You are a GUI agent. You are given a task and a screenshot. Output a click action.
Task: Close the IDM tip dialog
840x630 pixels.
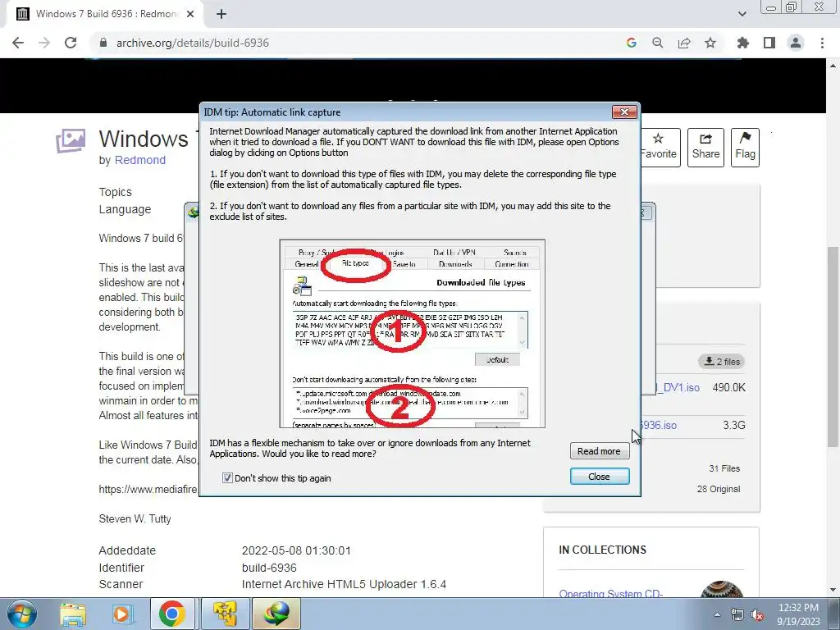coord(599,477)
